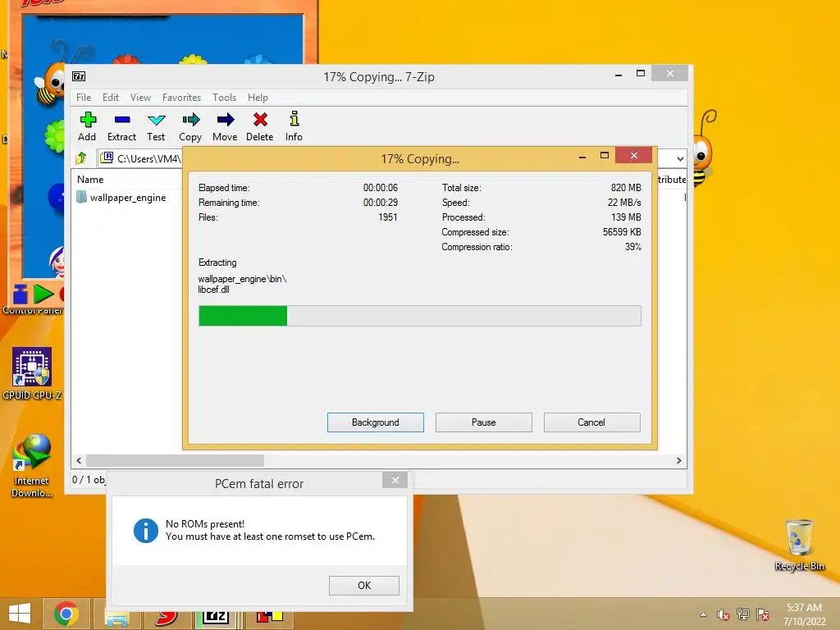Open the Edit menu
The image size is (840, 630).
[x=111, y=98]
